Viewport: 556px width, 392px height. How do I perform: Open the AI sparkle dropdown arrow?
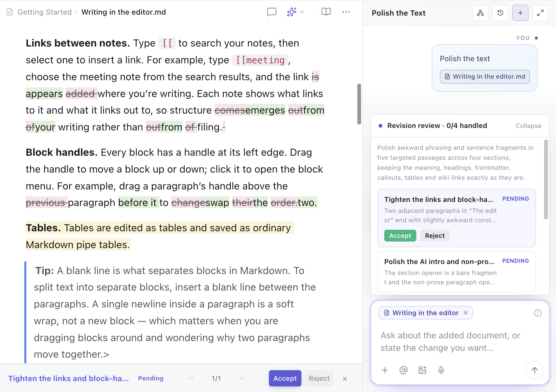click(x=302, y=12)
